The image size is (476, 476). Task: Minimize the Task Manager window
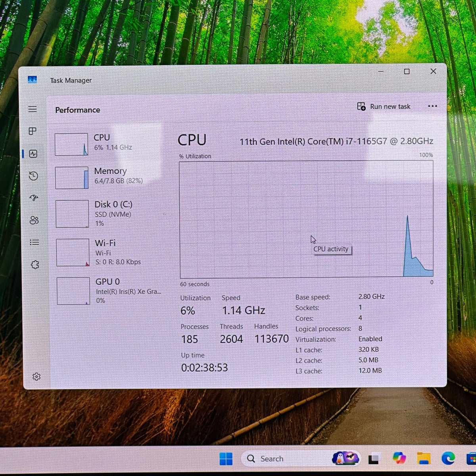pos(381,71)
